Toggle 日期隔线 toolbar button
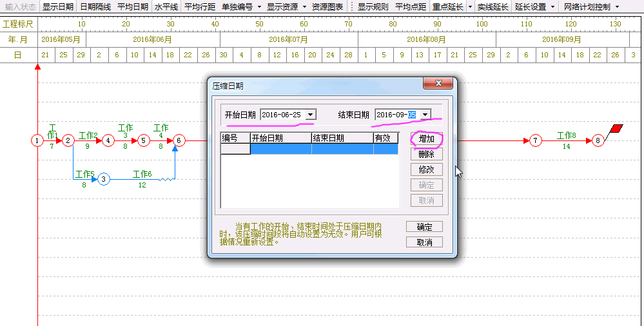The image size is (644, 326). (95, 6)
